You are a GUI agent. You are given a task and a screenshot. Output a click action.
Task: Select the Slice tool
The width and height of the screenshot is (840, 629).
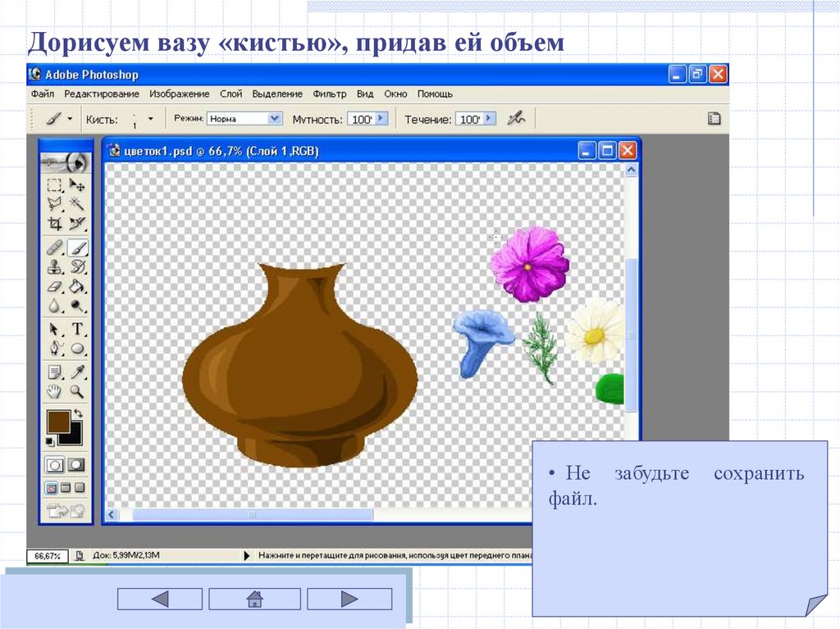(77, 223)
